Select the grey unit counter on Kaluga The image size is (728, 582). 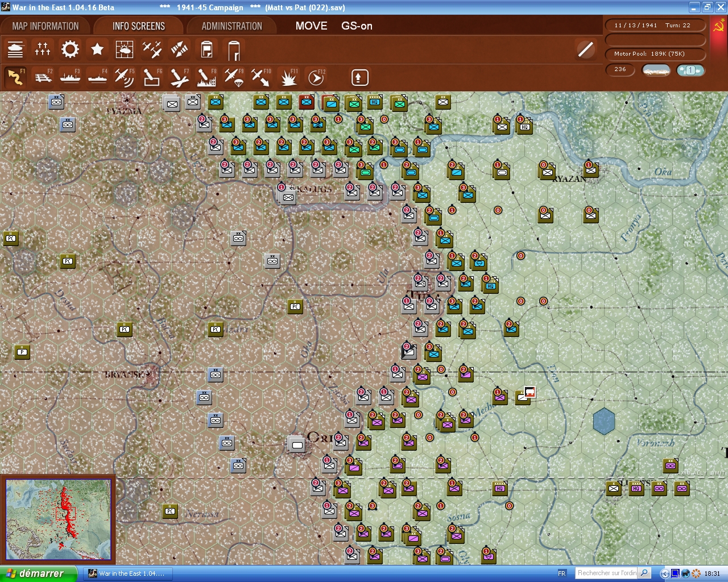(288, 197)
